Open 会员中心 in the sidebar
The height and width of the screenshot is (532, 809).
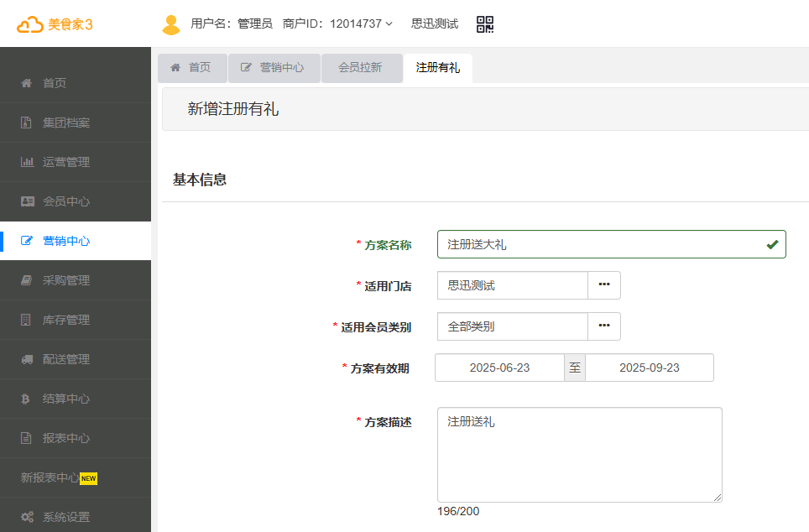click(x=76, y=201)
